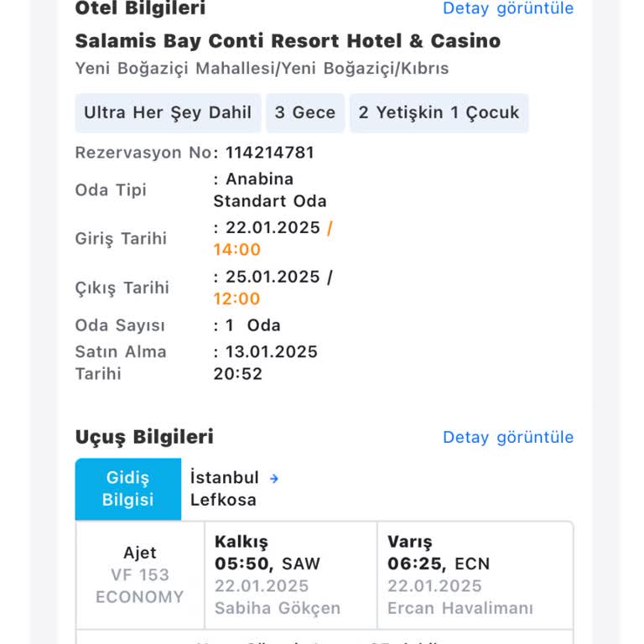Tap the 2 Yetişkin 1 Çocuk tag
The height and width of the screenshot is (644, 644).
(439, 113)
